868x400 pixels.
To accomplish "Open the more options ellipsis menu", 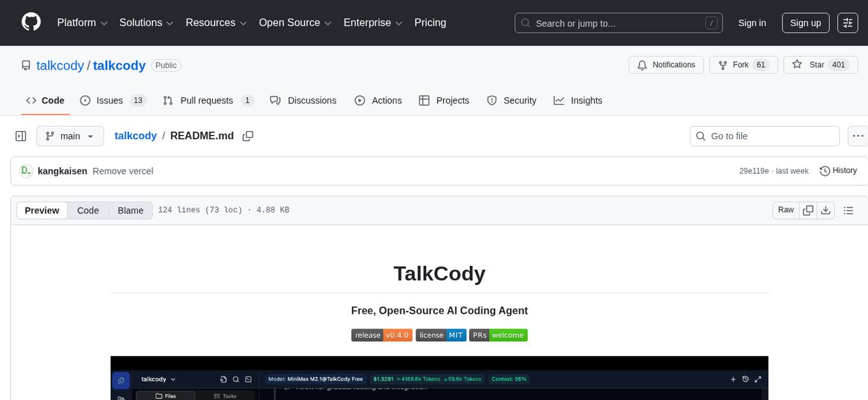I will coord(858,135).
